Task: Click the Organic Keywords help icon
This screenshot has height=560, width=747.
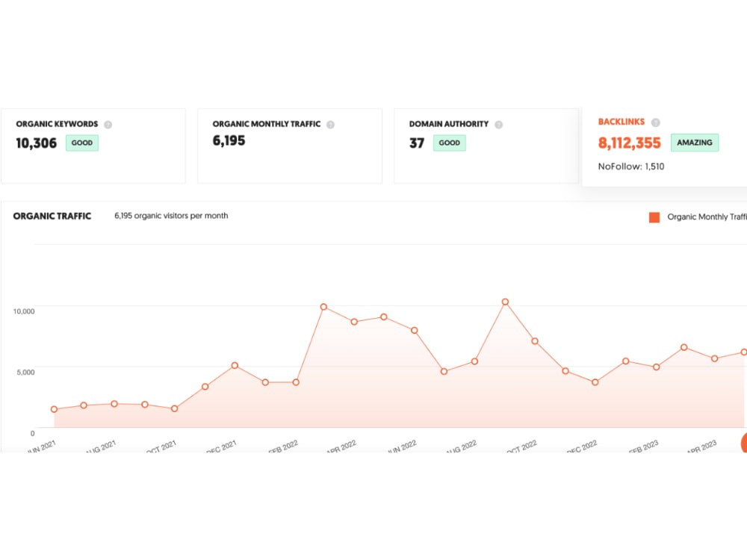Action: coord(108,125)
